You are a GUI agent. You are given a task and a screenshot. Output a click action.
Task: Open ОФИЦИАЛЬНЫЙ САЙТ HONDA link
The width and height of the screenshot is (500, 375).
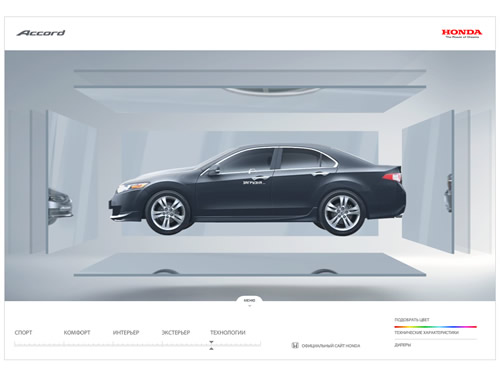[x=331, y=346]
